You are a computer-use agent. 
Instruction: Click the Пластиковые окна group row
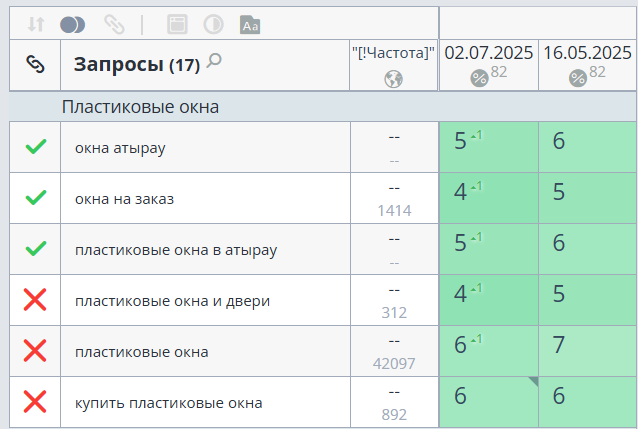tap(323, 107)
